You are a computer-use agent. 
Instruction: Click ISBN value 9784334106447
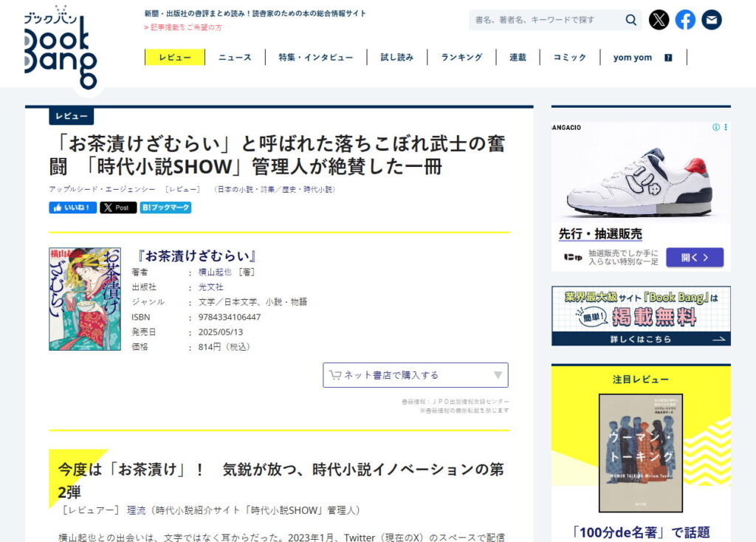click(x=230, y=318)
